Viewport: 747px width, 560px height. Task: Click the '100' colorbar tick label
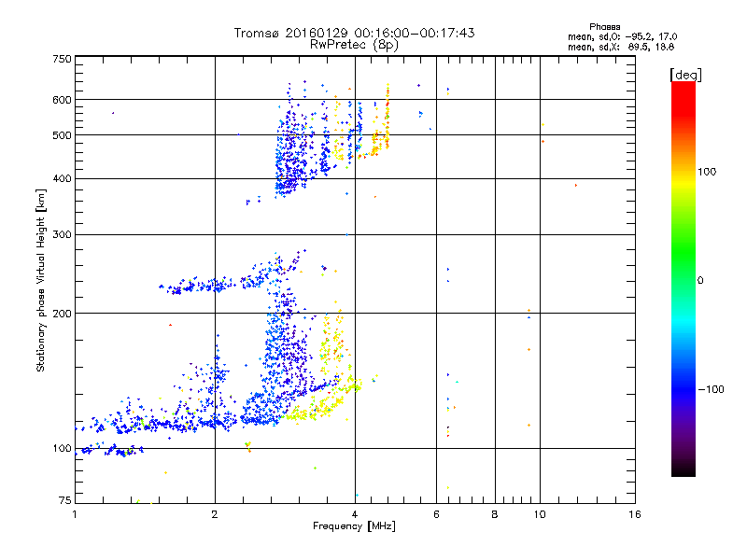click(x=707, y=172)
